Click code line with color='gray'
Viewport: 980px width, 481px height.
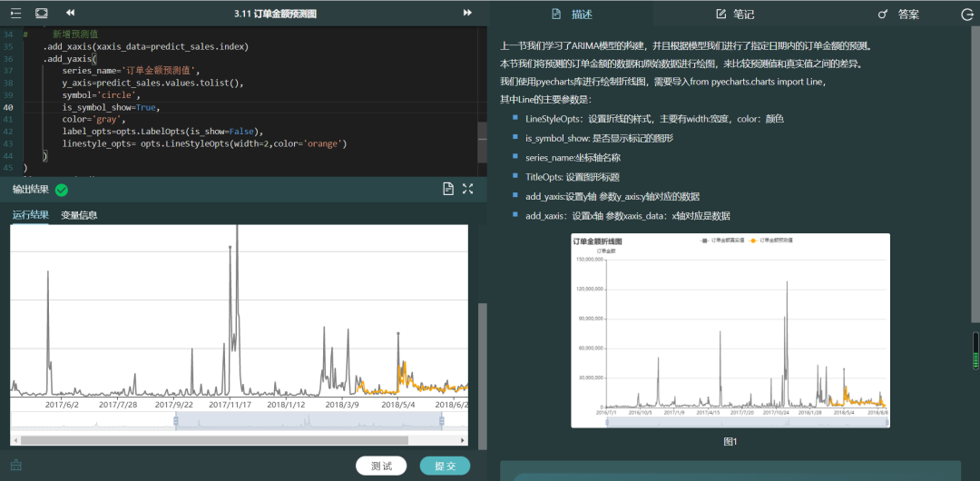pos(94,120)
